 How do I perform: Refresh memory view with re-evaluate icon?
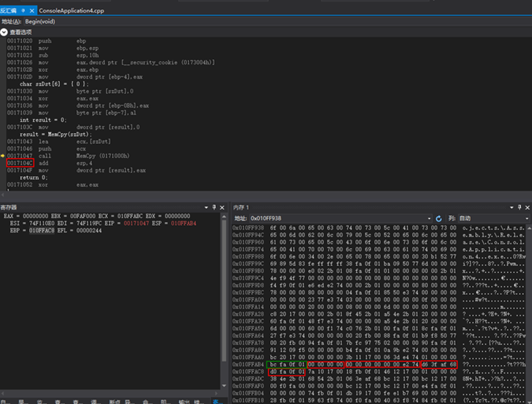tap(439, 219)
